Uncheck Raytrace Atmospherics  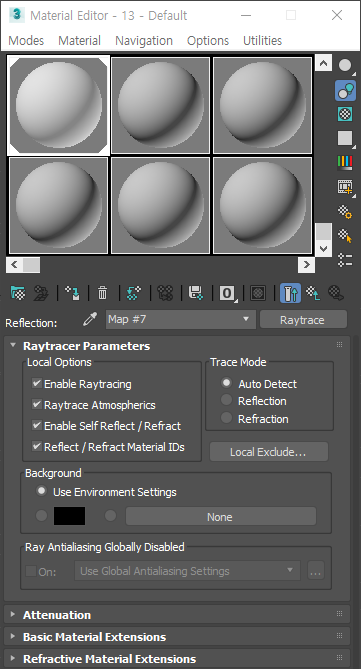click(x=37, y=404)
